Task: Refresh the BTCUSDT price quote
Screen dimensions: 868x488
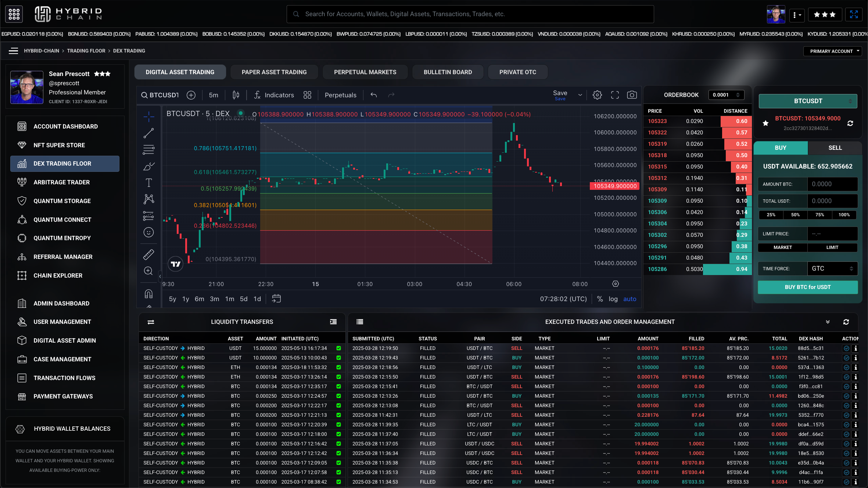Action: coord(850,123)
